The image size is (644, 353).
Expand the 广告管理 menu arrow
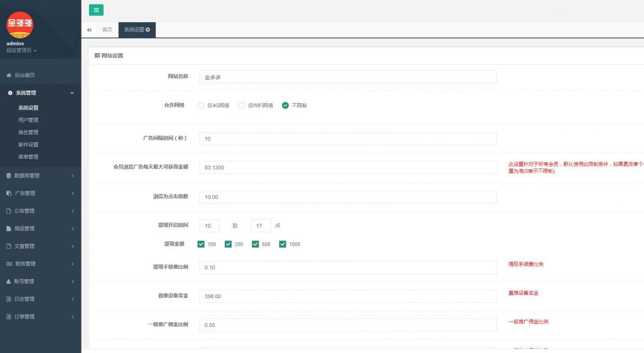(x=73, y=194)
